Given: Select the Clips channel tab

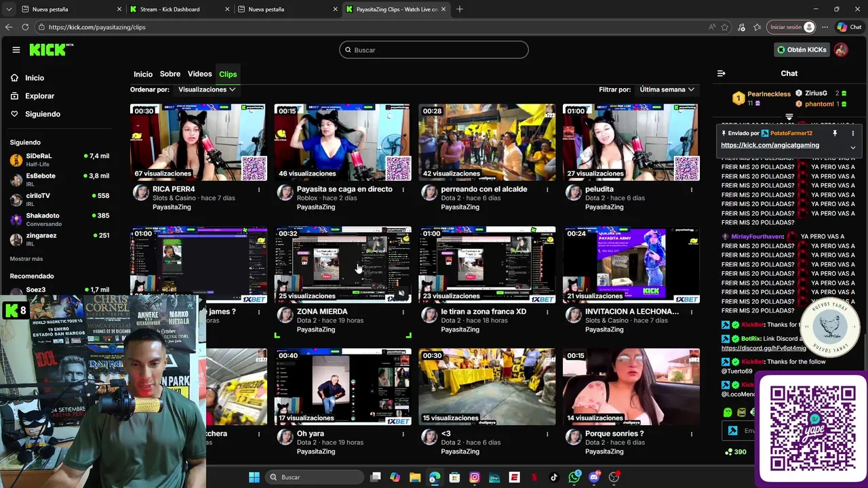Looking at the screenshot, I should (228, 74).
